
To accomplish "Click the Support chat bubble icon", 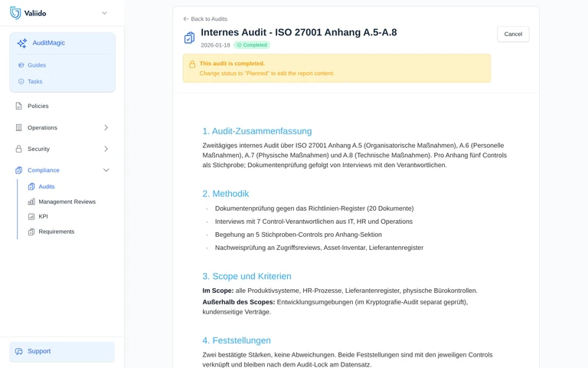I will [18, 351].
